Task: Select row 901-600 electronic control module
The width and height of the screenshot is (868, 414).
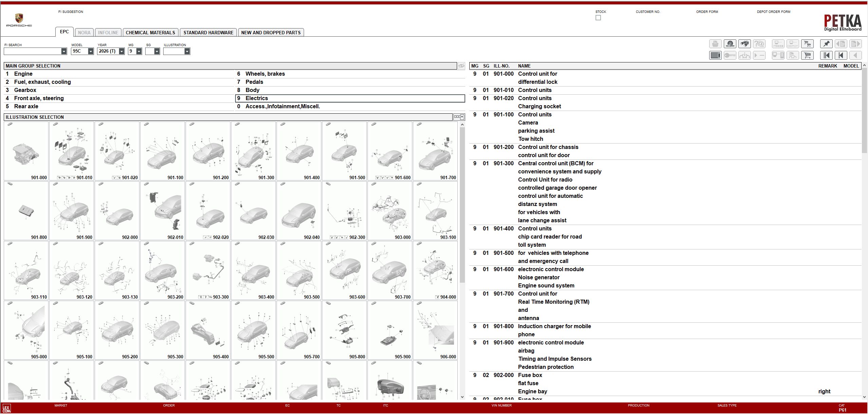Action: [665, 278]
